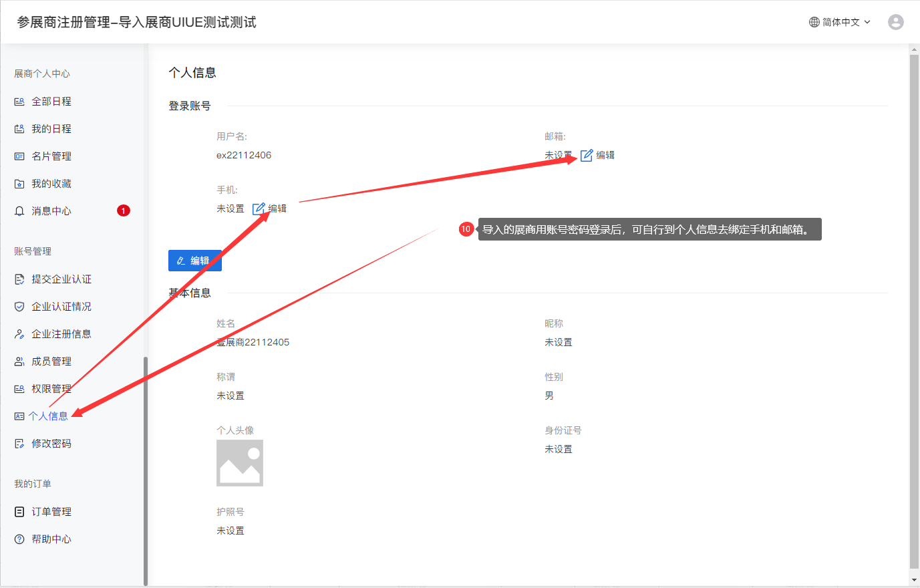This screenshot has width=920, height=588.
Task: Click the globe icon in language selector
Action: (814, 22)
